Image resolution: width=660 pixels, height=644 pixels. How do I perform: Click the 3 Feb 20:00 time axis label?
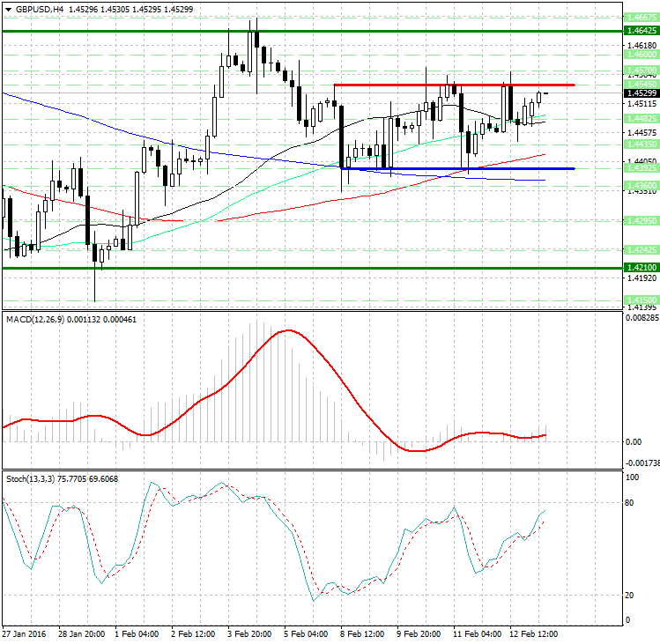point(248,633)
